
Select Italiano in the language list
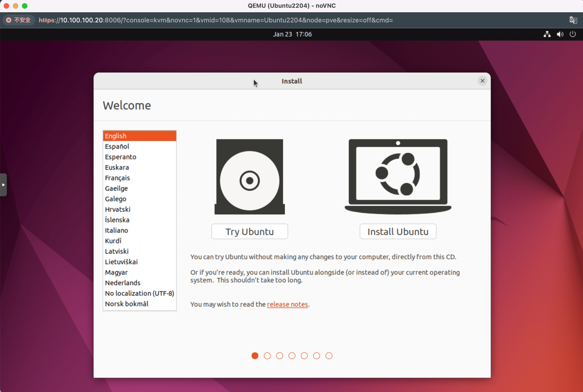coord(139,230)
